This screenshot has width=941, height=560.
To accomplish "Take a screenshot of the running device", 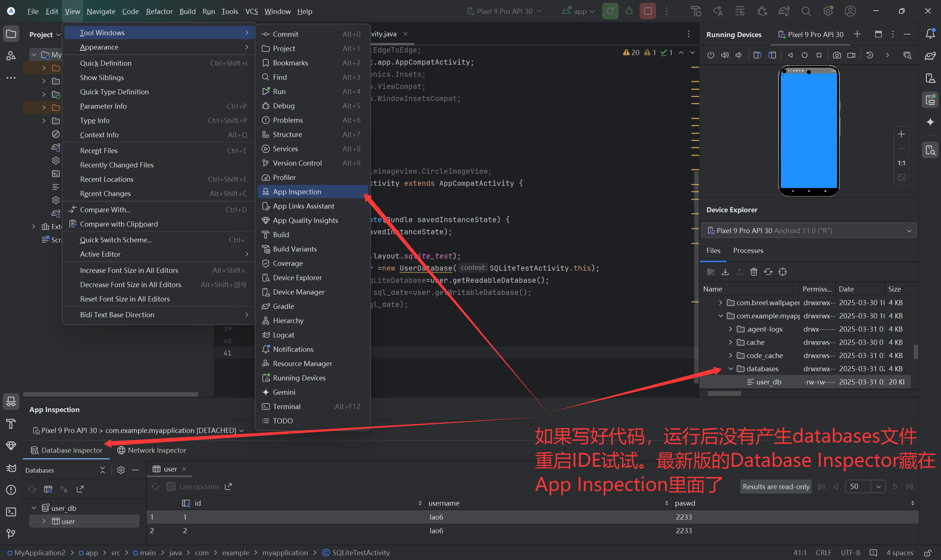I will click(x=837, y=55).
